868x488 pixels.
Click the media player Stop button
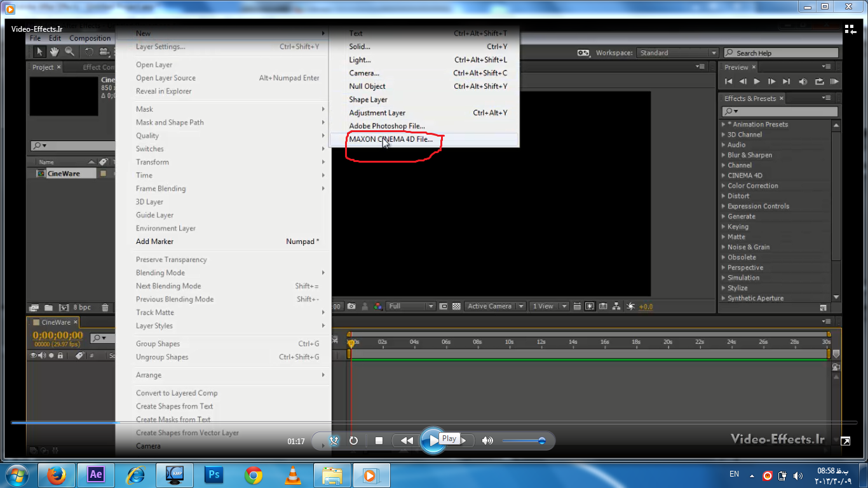tap(379, 440)
